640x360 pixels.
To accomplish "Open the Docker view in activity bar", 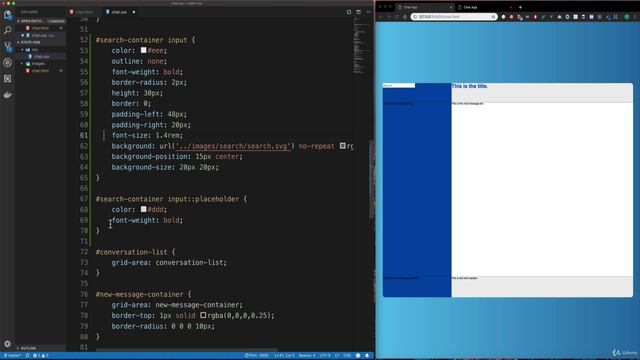I will (7, 95).
